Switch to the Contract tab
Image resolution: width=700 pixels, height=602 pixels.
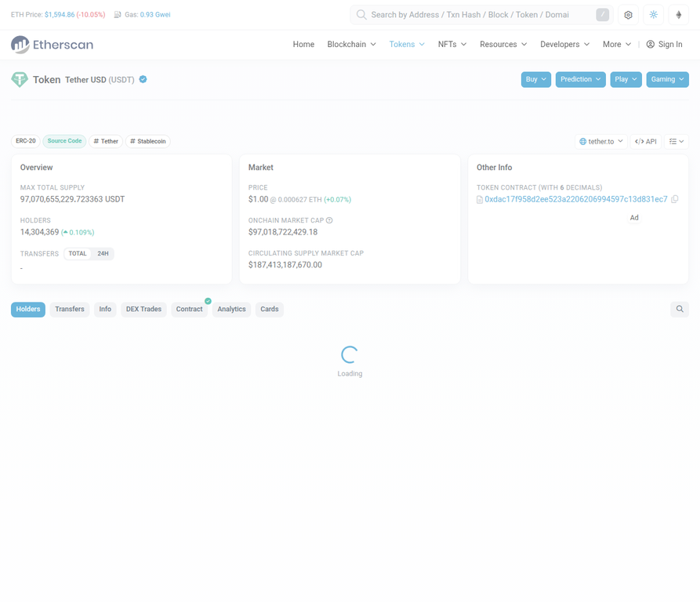(x=189, y=310)
